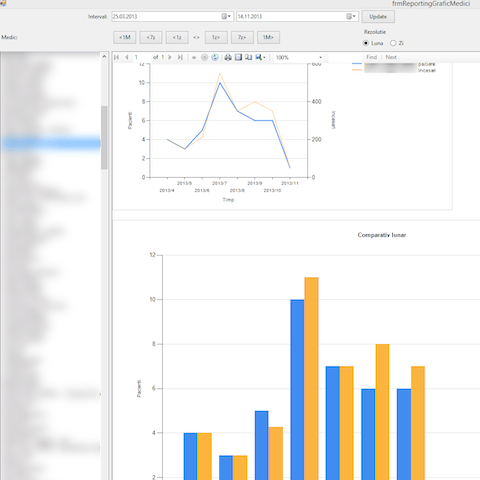Open end date picker dropdown

pyautogui.click(x=351, y=16)
